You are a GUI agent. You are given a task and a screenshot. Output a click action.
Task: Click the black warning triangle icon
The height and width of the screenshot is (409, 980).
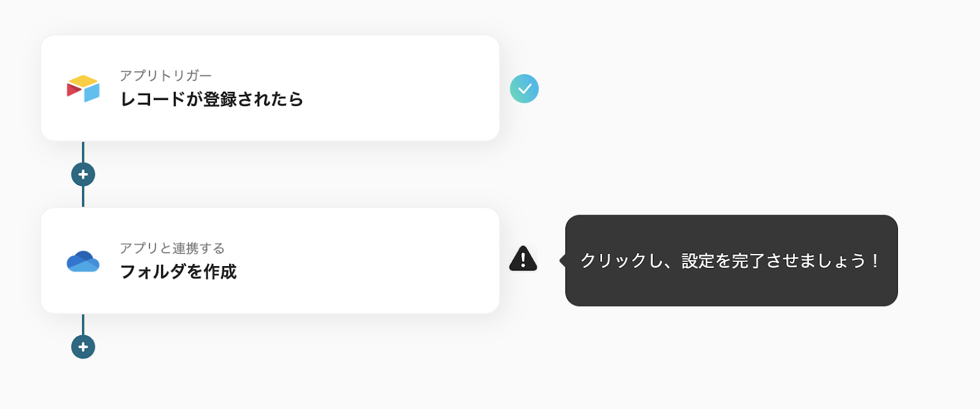click(x=523, y=259)
